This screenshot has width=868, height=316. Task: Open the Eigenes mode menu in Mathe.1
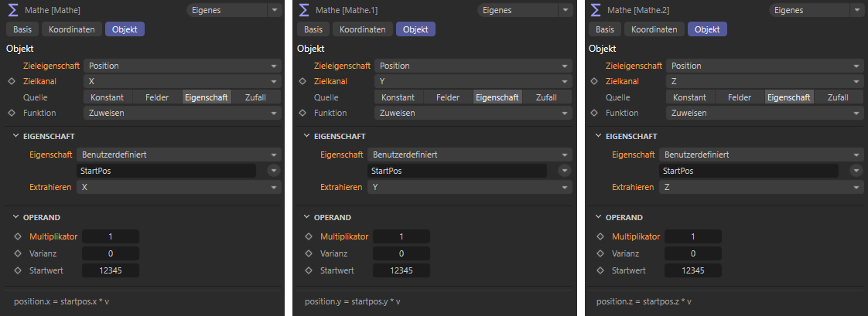click(525, 10)
